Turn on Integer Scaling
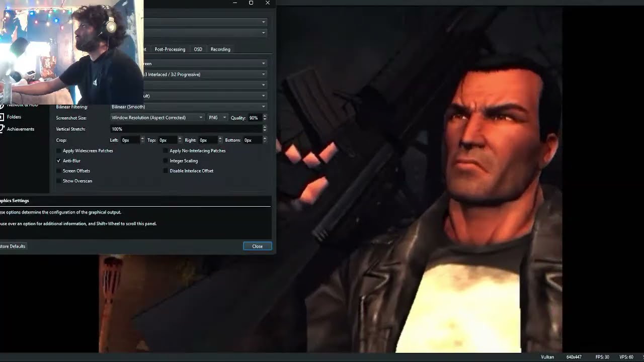The image size is (644, 362). (x=166, y=161)
